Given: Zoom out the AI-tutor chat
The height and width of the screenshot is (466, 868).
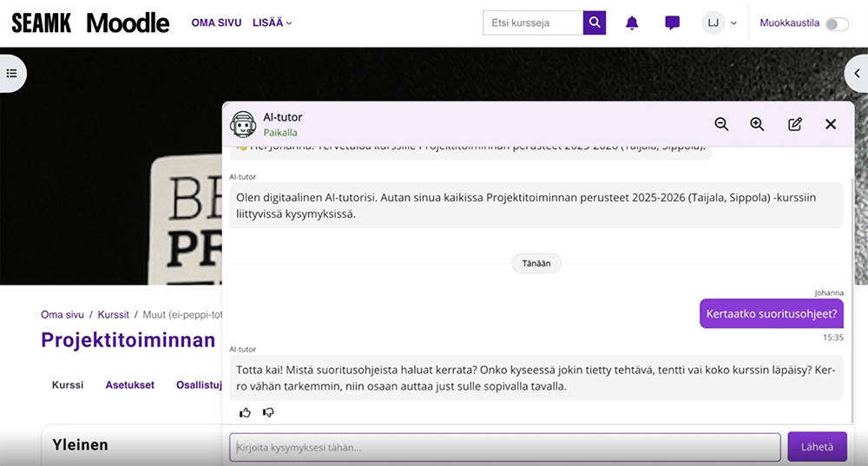Looking at the screenshot, I should (x=721, y=124).
